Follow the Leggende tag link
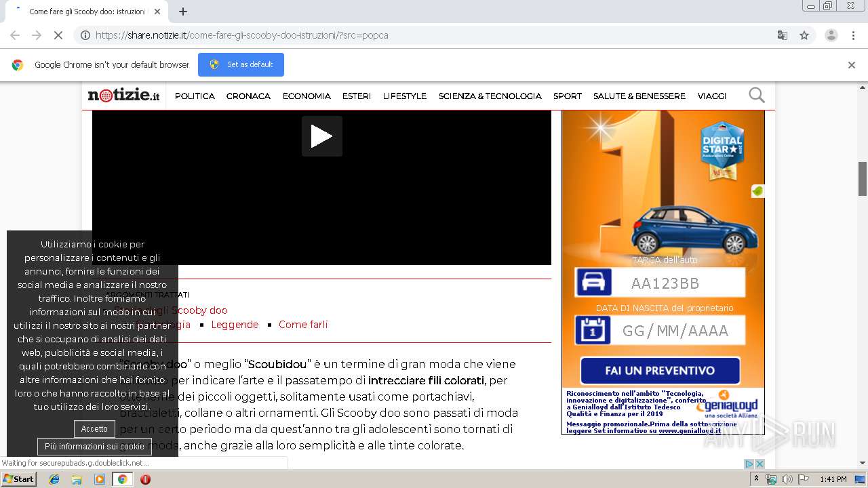The width and height of the screenshot is (868, 488). [235, 325]
